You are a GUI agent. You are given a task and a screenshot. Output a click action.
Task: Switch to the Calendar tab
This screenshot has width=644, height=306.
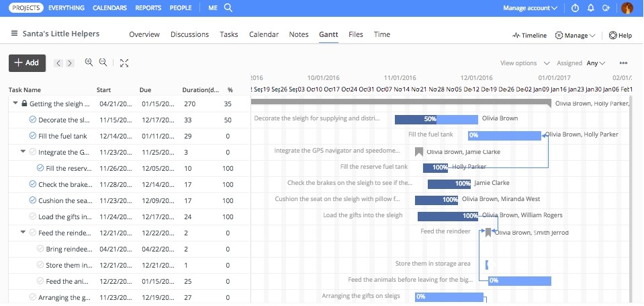tap(264, 34)
